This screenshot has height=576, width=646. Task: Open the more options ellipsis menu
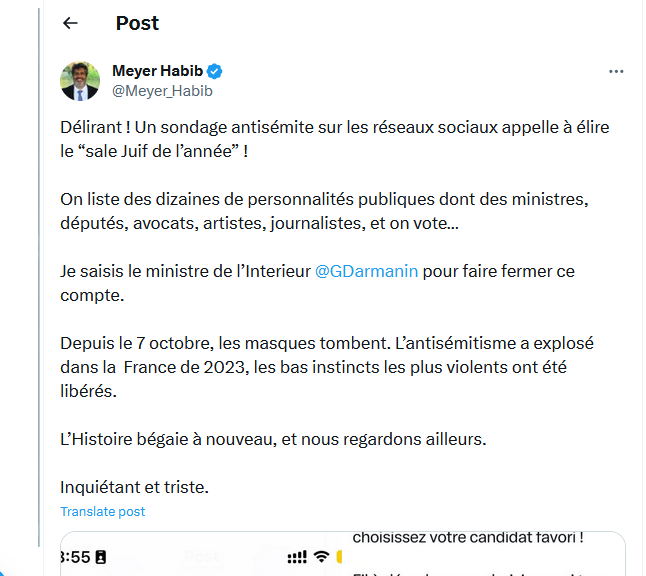tap(616, 72)
